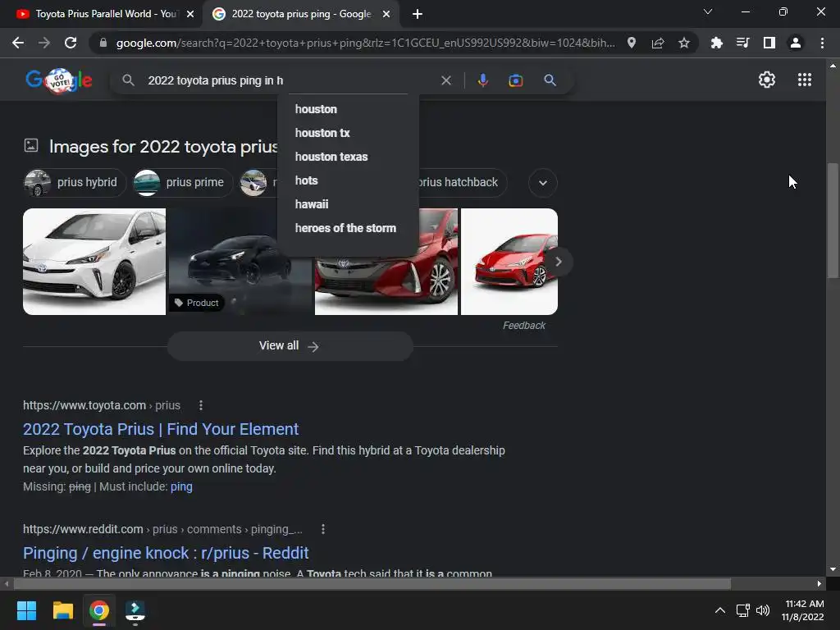Show next images carousel arrow
This screenshot has height=630, width=840.
coord(558,262)
